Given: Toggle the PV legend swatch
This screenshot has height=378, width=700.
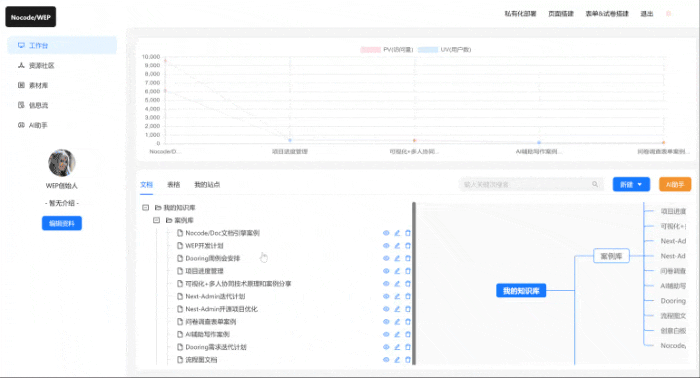Looking at the screenshot, I should click(x=371, y=50).
